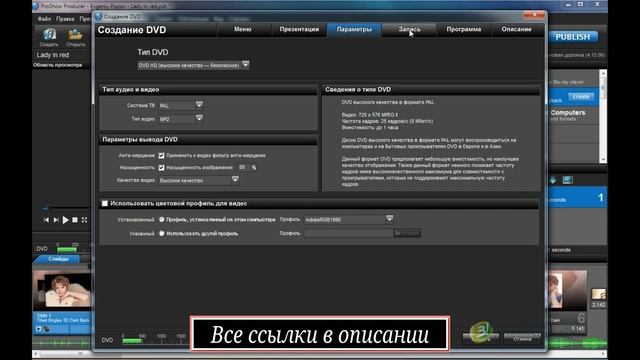Open the Файл menu
The width and height of the screenshot is (640, 360).
(44, 19)
